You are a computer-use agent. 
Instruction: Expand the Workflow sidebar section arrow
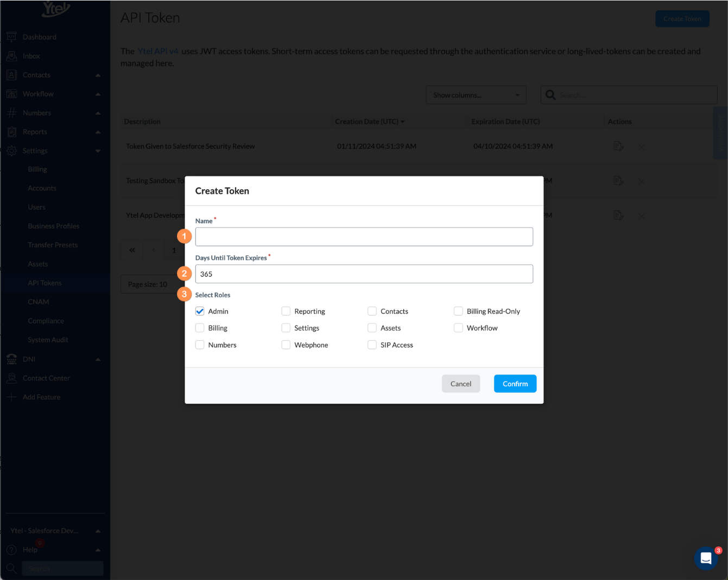tap(98, 94)
